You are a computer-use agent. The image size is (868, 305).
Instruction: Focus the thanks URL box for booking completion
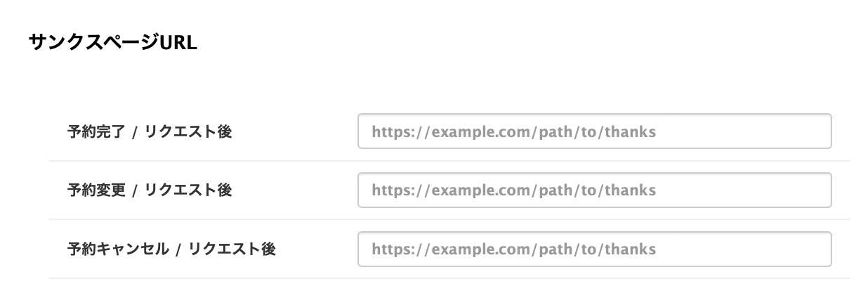point(594,131)
